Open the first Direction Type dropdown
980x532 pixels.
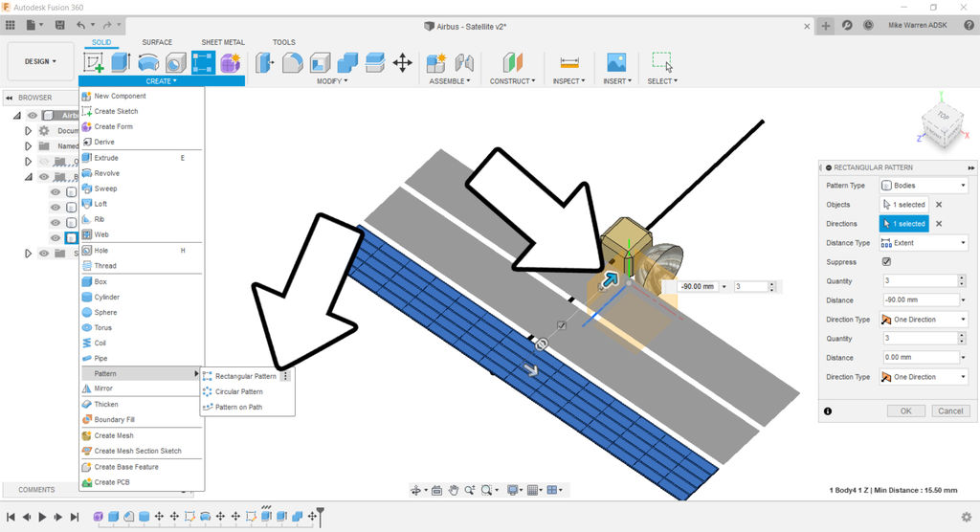click(x=924, y=320)
